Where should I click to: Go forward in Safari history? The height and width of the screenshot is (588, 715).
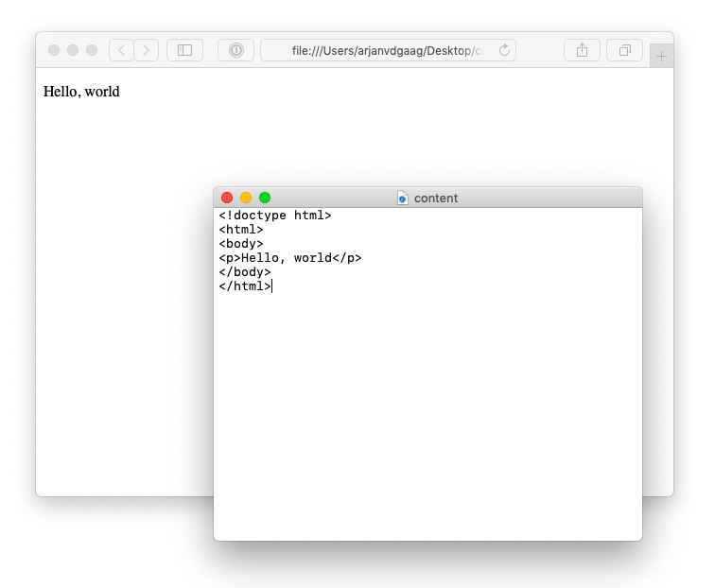[x=146, y=50]
